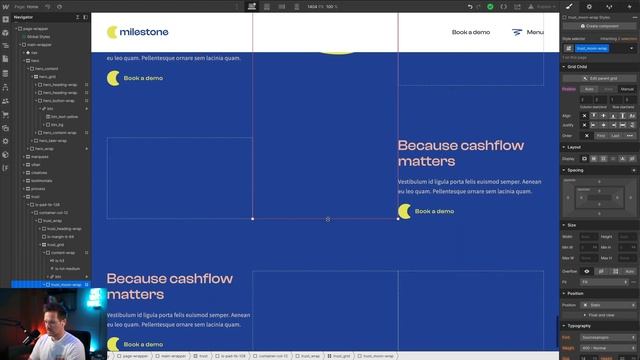Switch to the Style brush tab

click(569, 7)
